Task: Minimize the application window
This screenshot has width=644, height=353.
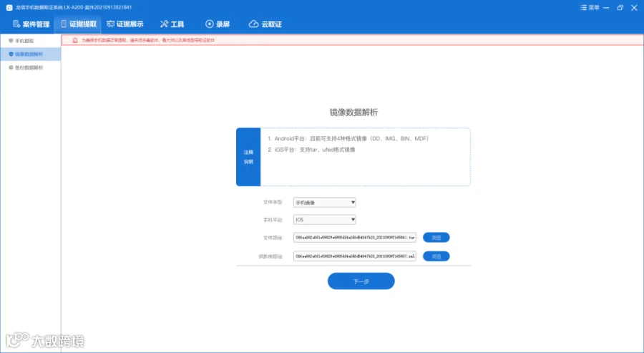Action: 606,8
